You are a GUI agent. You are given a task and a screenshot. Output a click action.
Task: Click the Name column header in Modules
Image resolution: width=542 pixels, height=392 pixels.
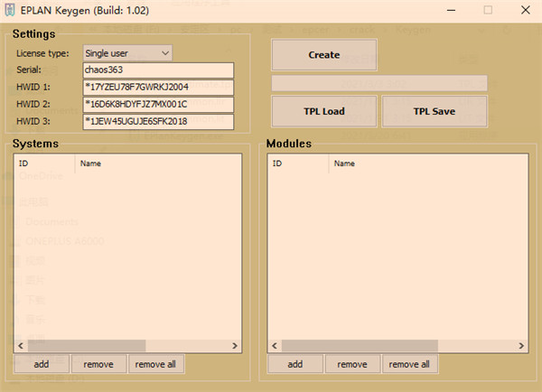pyautogui.click(x=428, y=163)
